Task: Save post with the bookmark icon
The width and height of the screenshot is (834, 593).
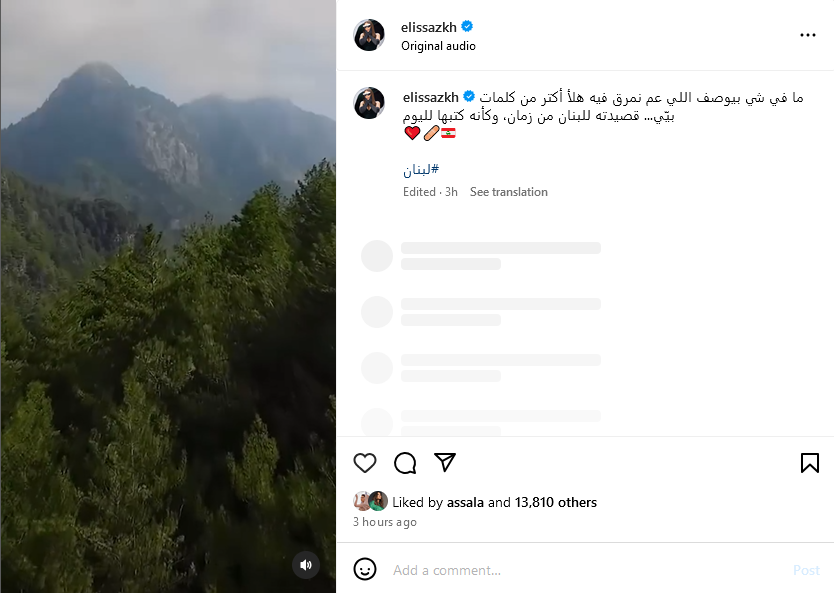Action: click(810, 463)
